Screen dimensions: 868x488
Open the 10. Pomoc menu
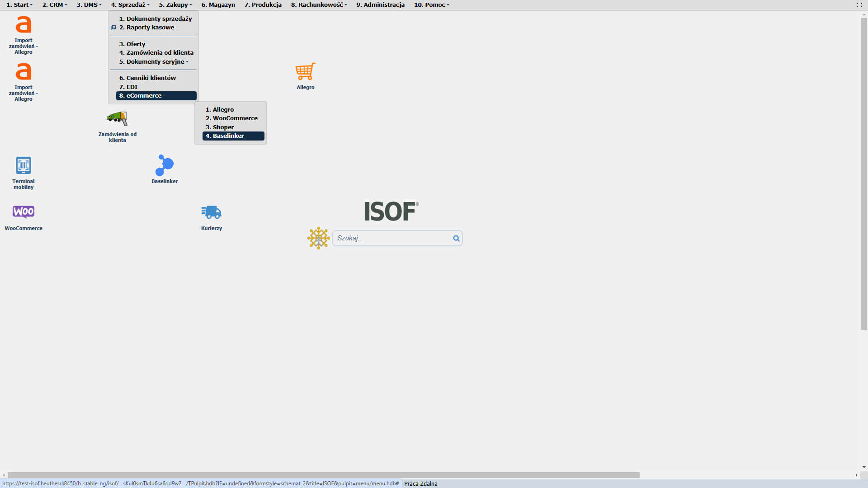click(x=432, y=5)
